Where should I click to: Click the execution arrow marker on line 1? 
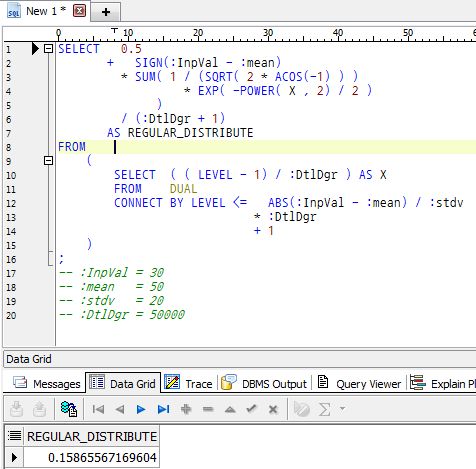point(35,49)
